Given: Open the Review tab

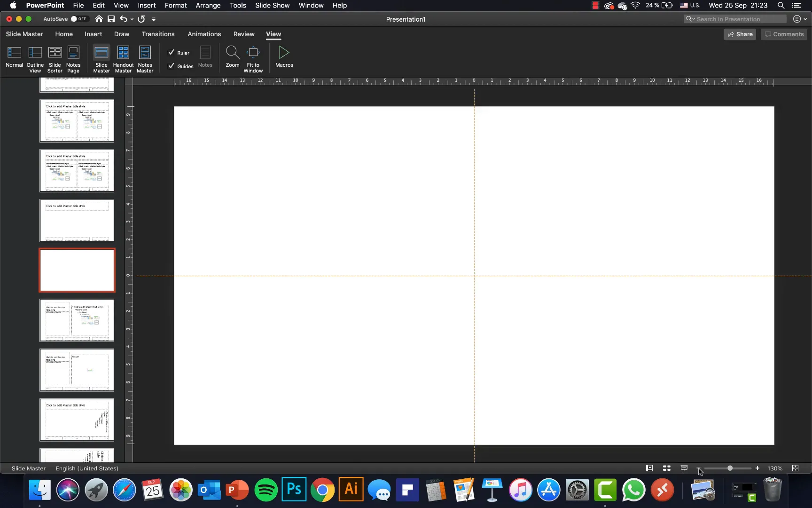Looking at the screenshot, I should point(244,34).
